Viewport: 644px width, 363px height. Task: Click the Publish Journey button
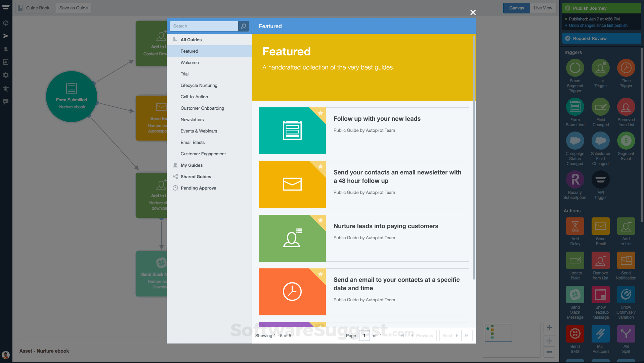click(x=601, y=8)
